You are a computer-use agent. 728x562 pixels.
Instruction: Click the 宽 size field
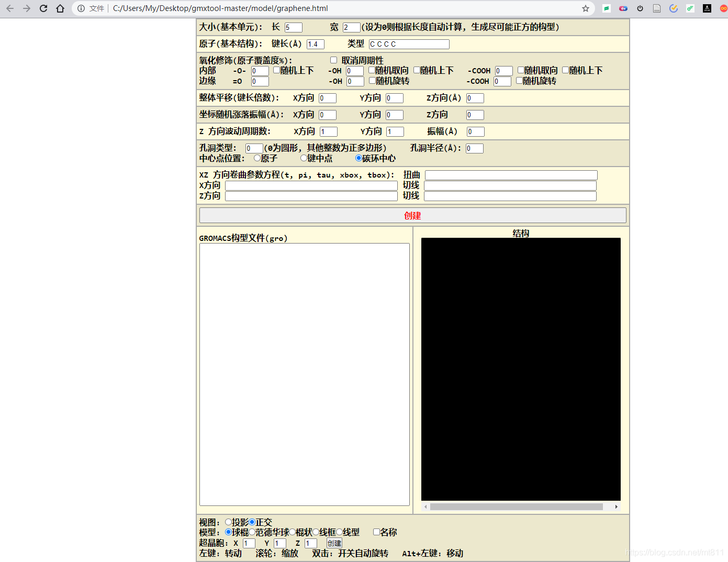coord(352,27)
